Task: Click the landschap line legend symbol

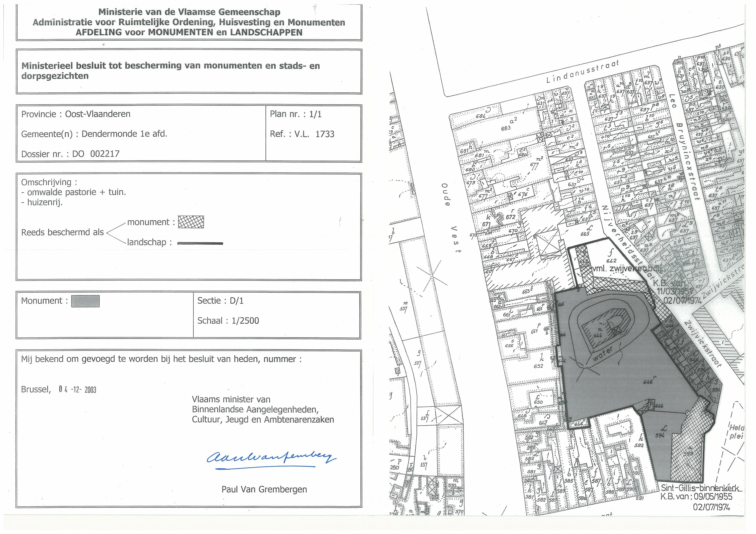Action: pos(200,243)
